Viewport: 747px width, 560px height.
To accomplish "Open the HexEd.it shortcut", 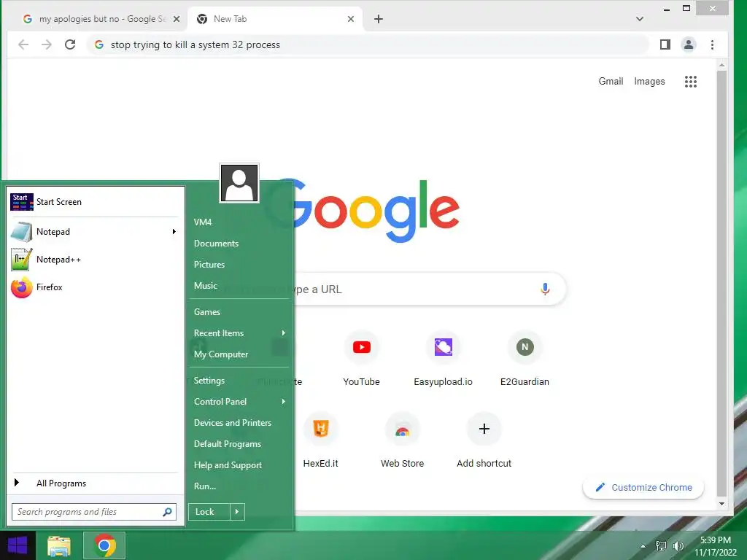I will [321, 429].
